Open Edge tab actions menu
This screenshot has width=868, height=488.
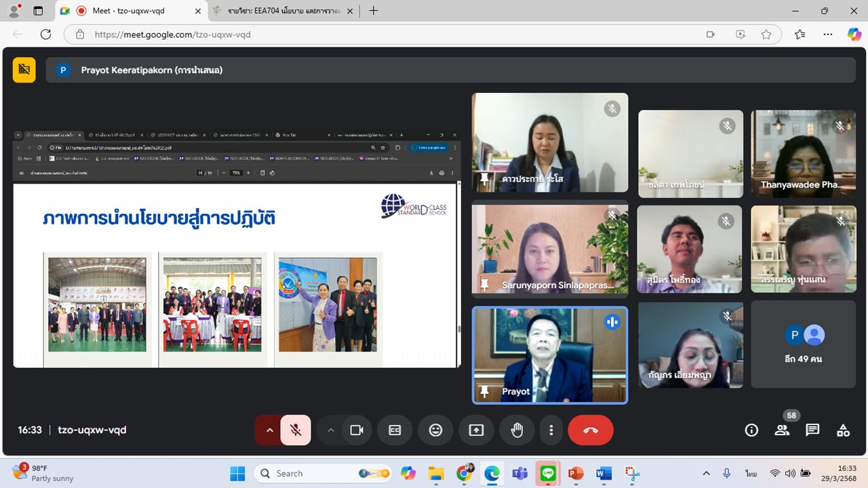coord(38,11)
